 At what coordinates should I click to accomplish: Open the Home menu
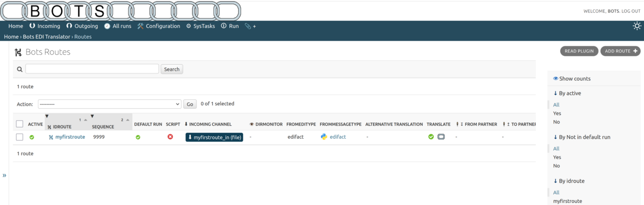click(16, 26)
